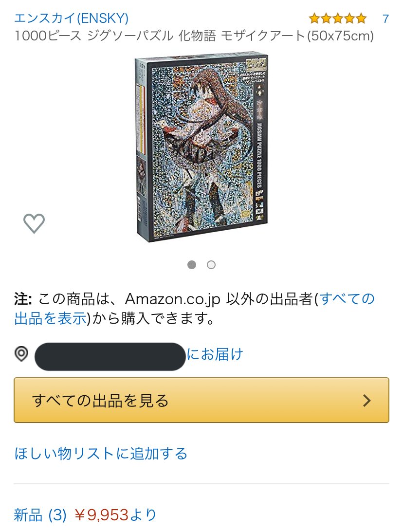Viewport: 403px width, 532px height.
Task: Click the ￥9,953より price text
Action: pyautogui.click(x=115, y=515)
